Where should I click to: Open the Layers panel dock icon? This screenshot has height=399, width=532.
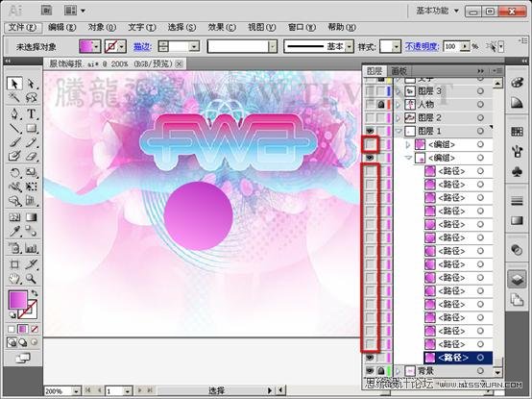click(x=517, y=280)
